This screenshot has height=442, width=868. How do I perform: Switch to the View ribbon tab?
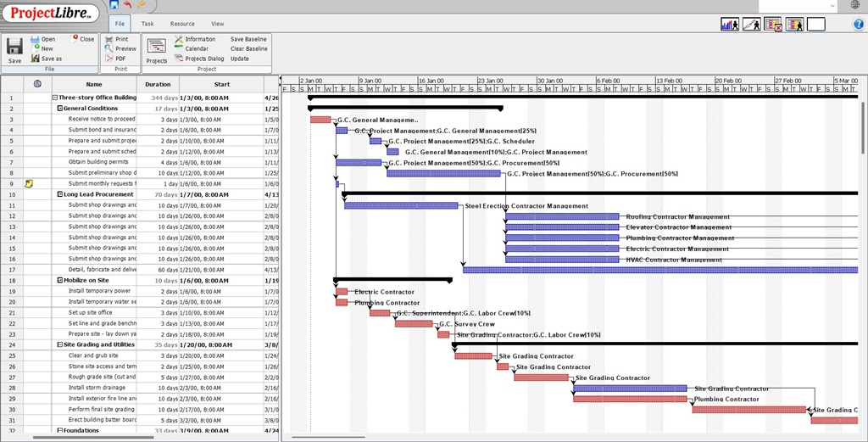[x=218, y=24]
